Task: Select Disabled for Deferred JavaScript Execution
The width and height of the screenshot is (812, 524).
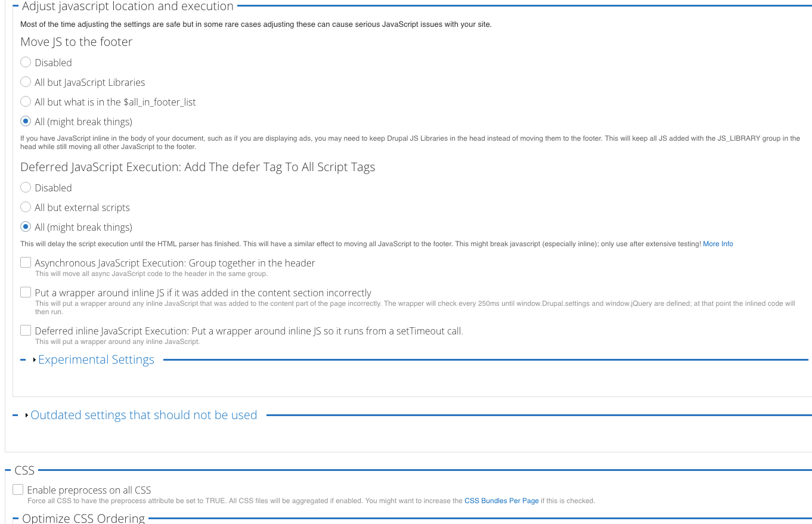Action: point(26,188)
